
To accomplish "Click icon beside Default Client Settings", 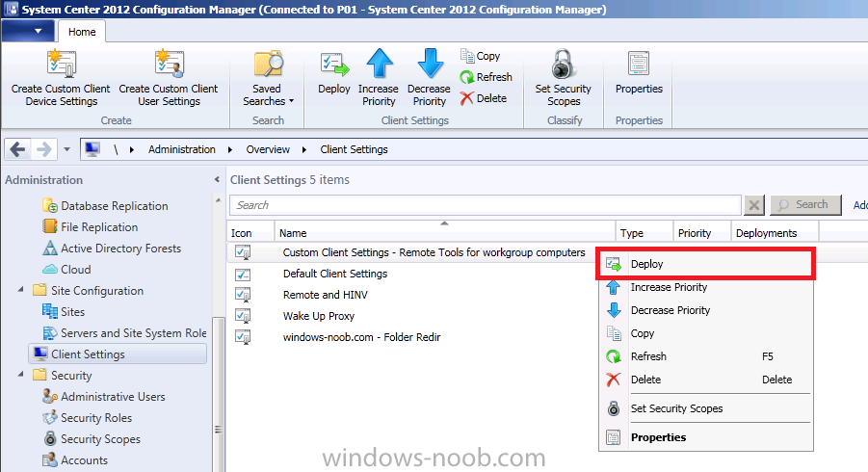I will point(243,274).
